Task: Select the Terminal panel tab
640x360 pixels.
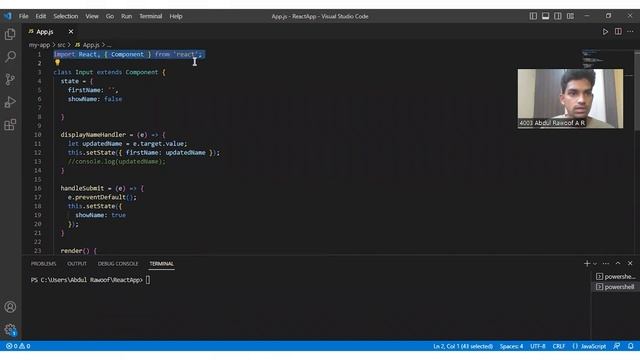Action: (162, 264)
